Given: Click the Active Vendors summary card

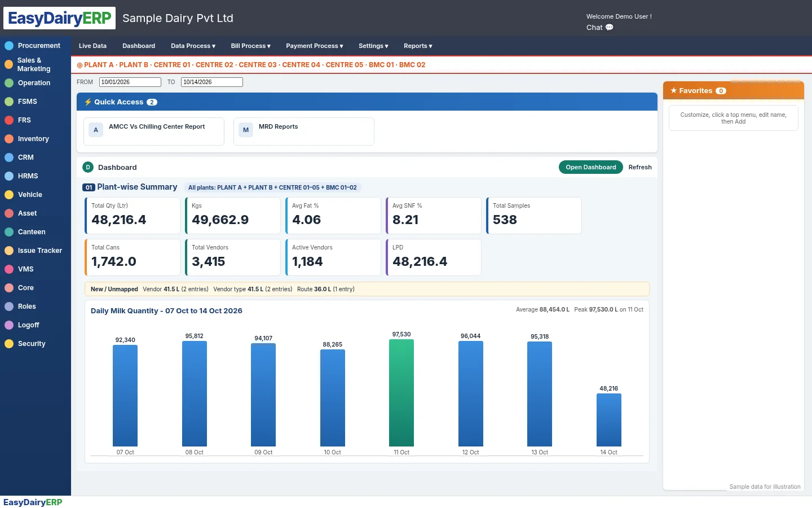Looking at the screenshot, I should 333,257.
